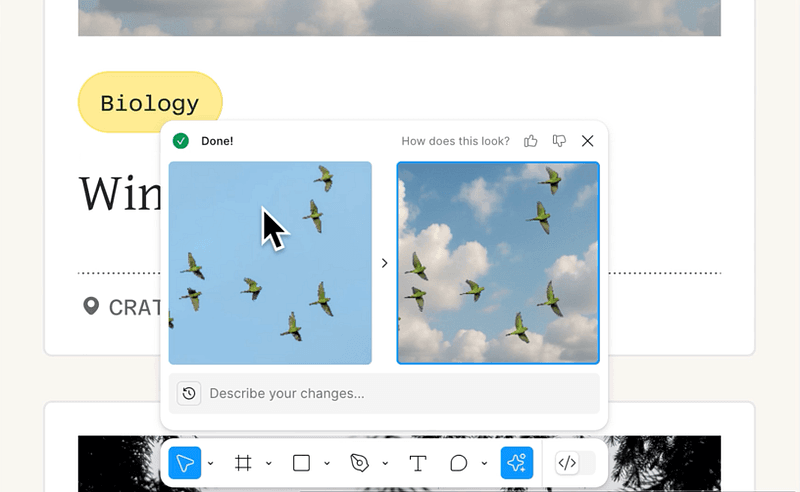Image resolution: width=800 pixels, height=492 pixels.
Task: Toggle Dev Mode code switch
Action: pos(575,463)
